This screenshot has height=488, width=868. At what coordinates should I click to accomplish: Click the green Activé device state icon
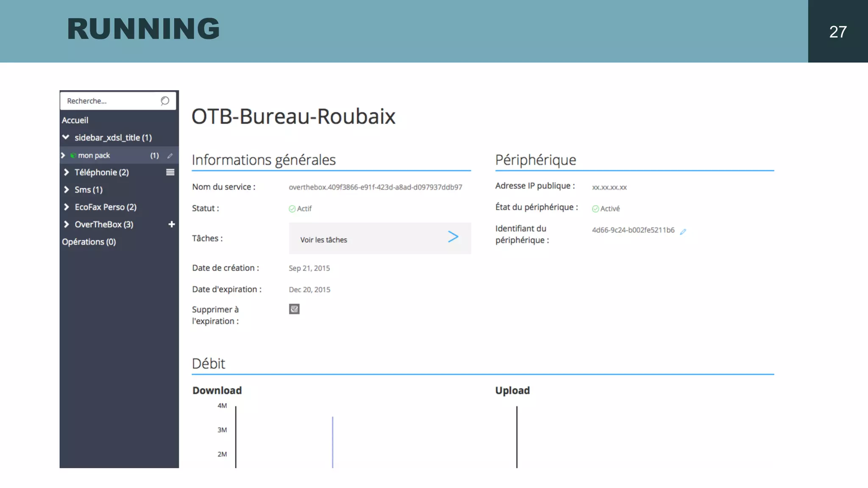[595, 209]
